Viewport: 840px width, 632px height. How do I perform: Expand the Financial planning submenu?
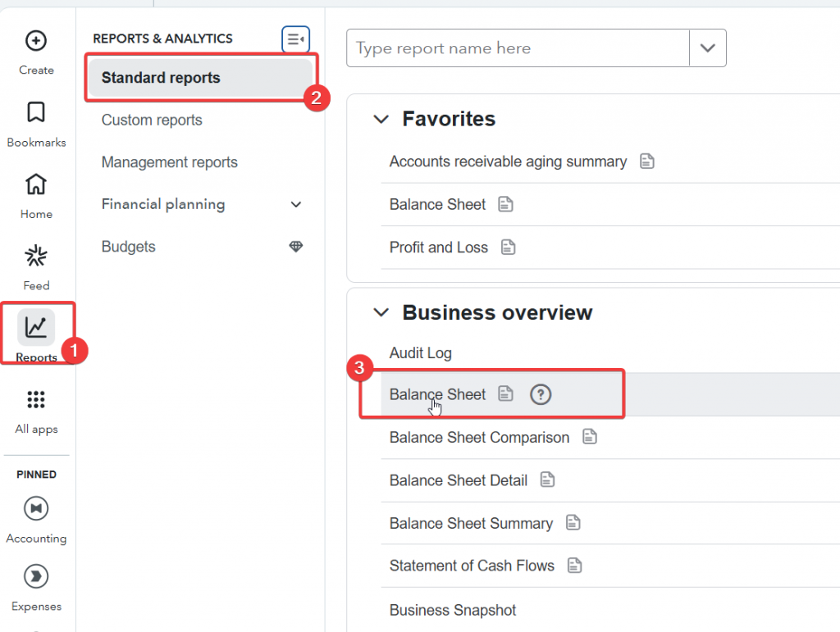[296, 205]
